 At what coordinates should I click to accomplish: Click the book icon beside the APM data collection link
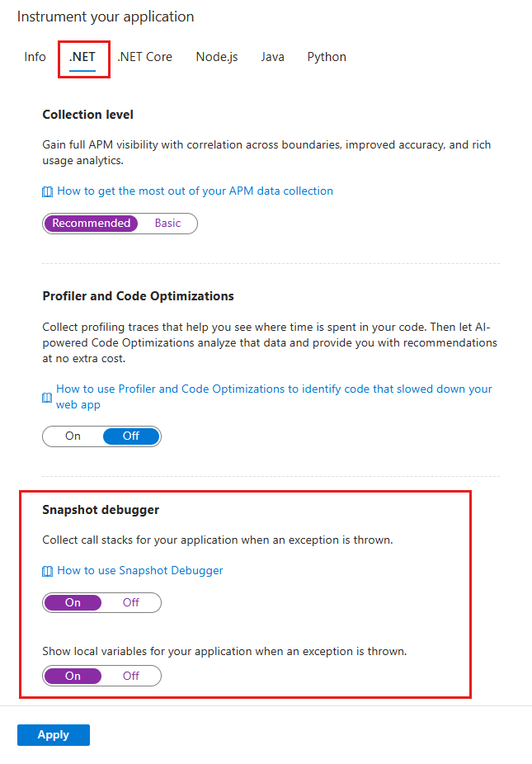[x=47, y=191]
